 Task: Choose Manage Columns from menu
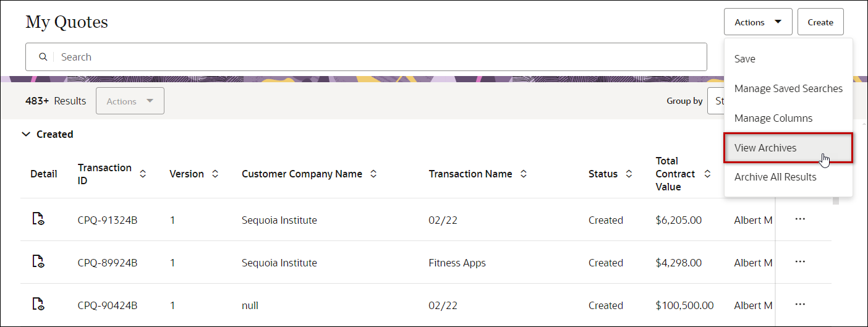pos(773,118)
